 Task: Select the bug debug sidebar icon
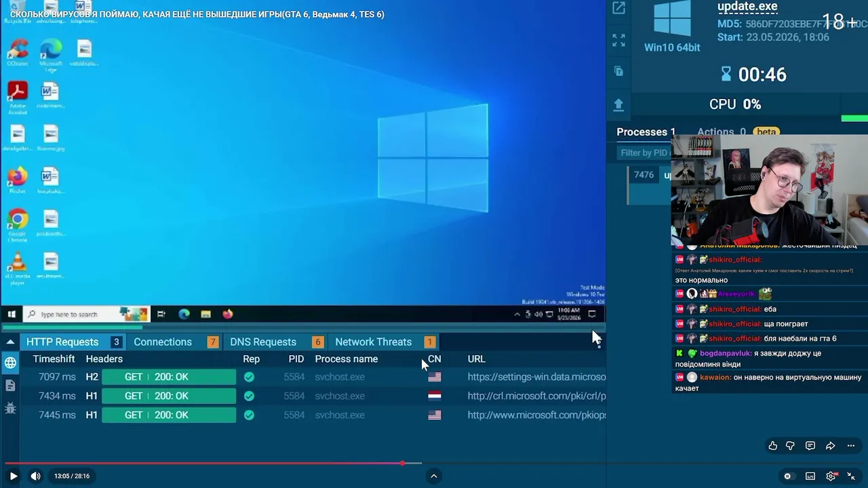[10, 408]
